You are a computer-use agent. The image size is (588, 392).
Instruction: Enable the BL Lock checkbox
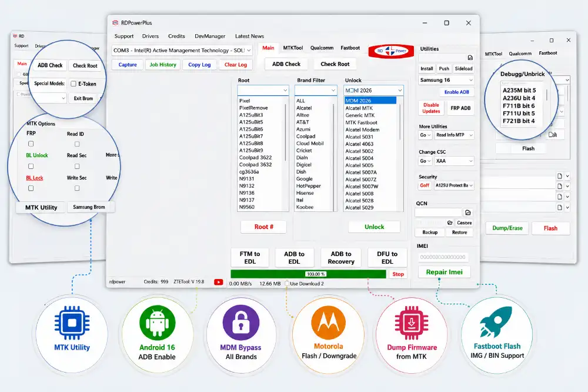click(31, 188)
